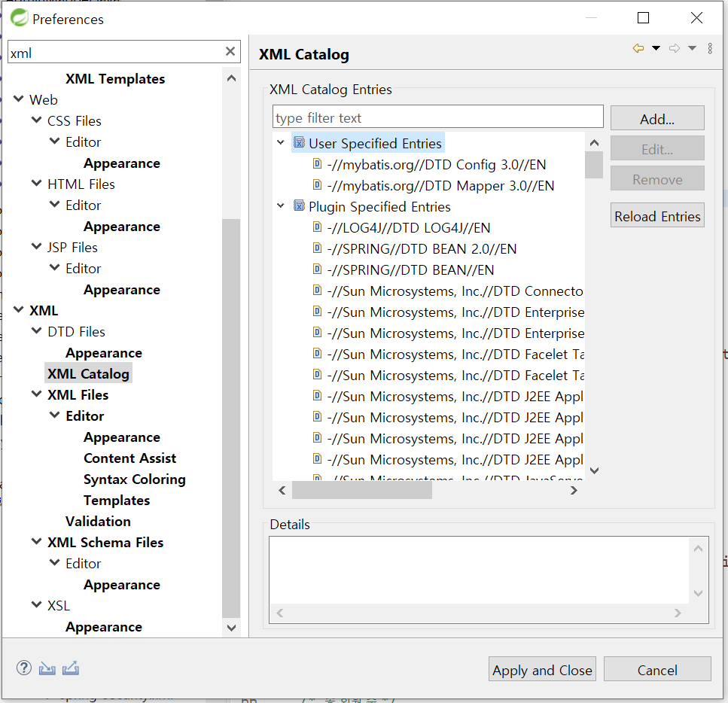The height and width of the screenshot is (703, 728).
Task: Maximize the Preferences window
Action: click(643, 17)
